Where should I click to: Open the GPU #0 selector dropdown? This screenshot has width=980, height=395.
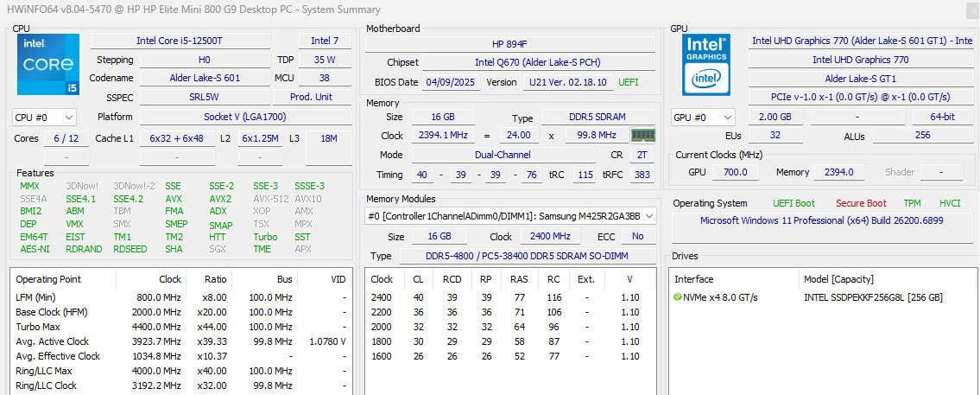(703, 117)
